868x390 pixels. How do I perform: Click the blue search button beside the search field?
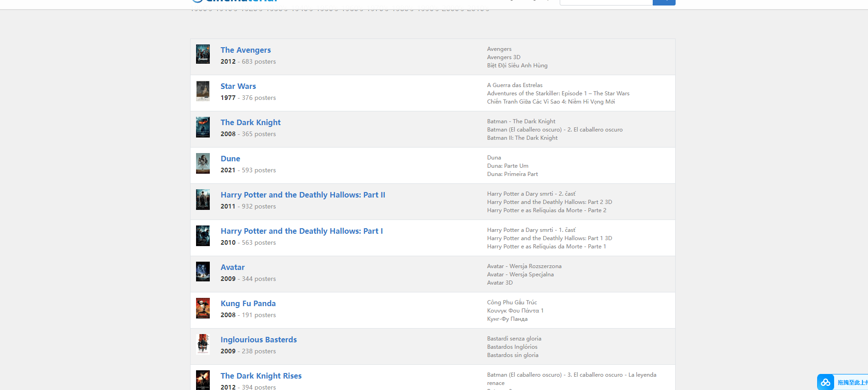(x=664, y=2)
